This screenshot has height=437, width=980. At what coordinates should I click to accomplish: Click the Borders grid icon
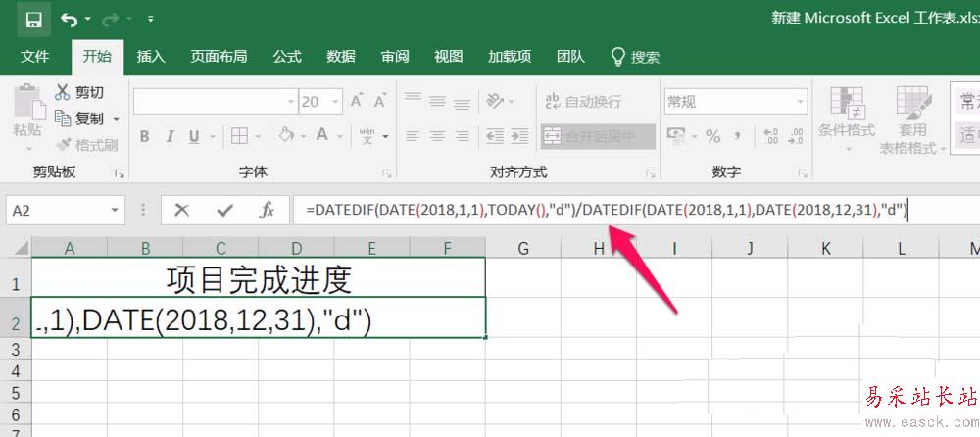click(x=239, y=135)
